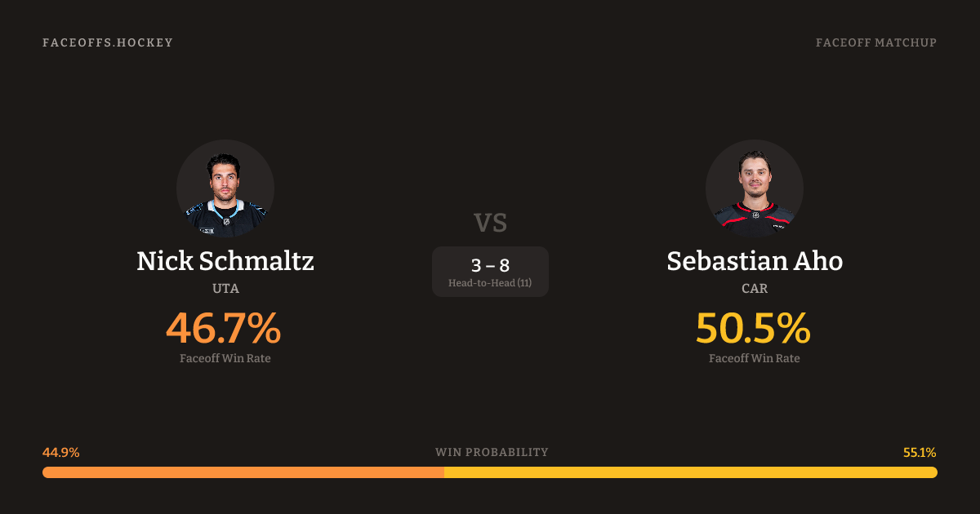Viewport: 980px width, 514px height.
Task: Click the VS text between players
Action: click(x=490, y=223)
